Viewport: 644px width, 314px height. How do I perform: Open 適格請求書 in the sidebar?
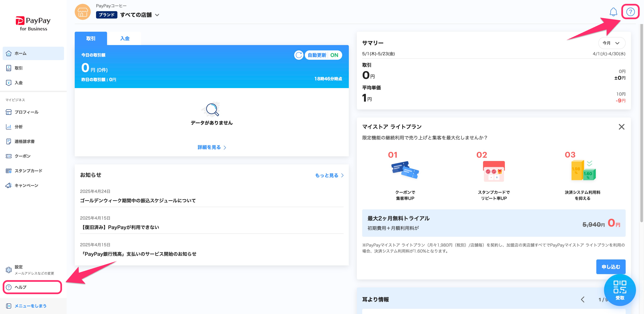point(33,141)
